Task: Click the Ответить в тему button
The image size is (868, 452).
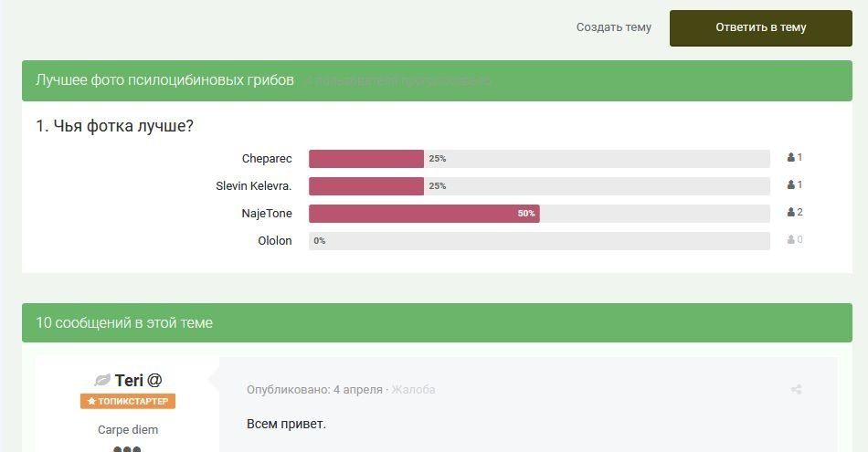Action: (760, 27)
